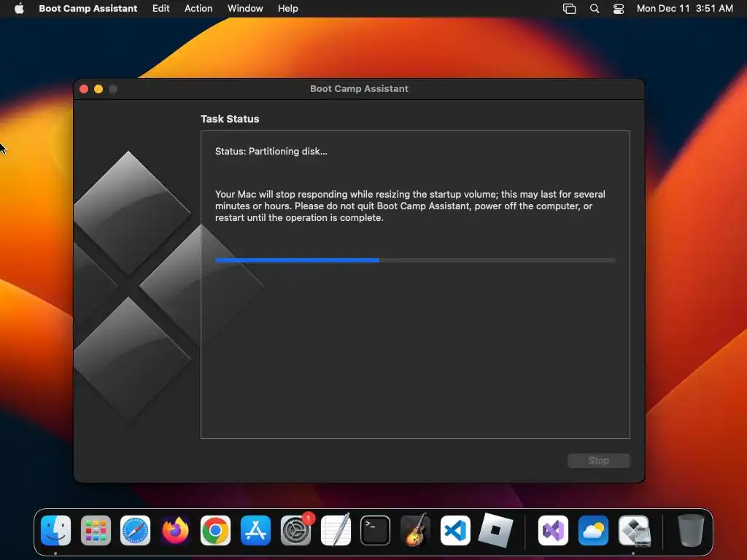Screen dimensions: 747x560
Task: Open the Help menu
Action: [x=287, y=9]
